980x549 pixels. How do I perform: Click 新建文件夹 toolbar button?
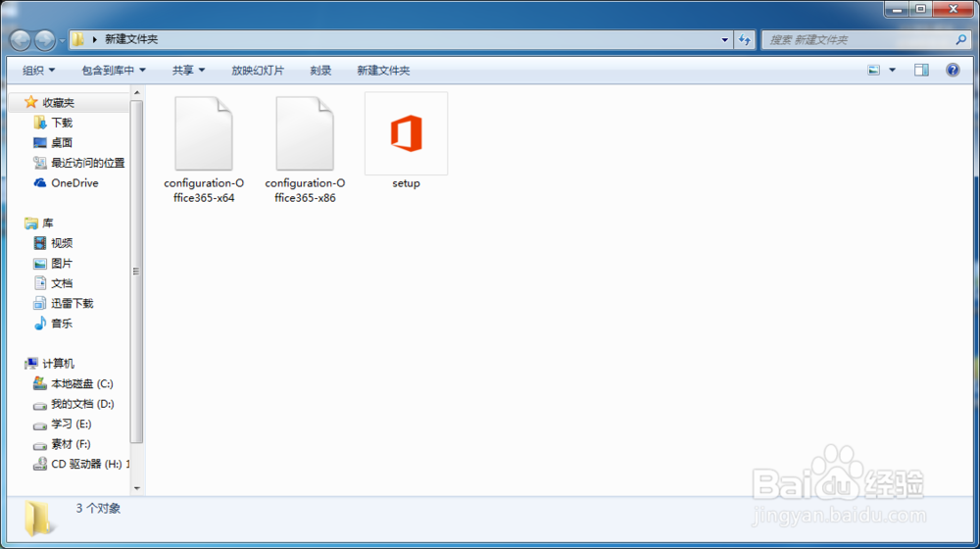(x=383, y=70)
